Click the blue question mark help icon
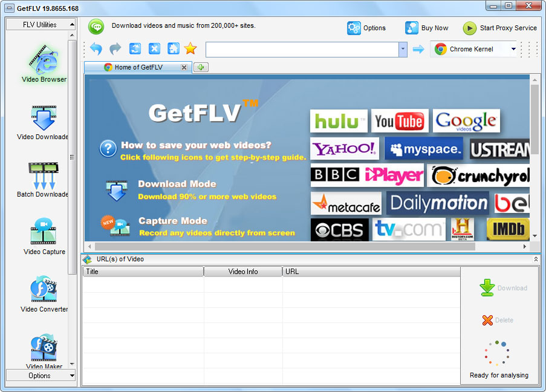This screenshot has width=546, height=392. coord(108,149)
